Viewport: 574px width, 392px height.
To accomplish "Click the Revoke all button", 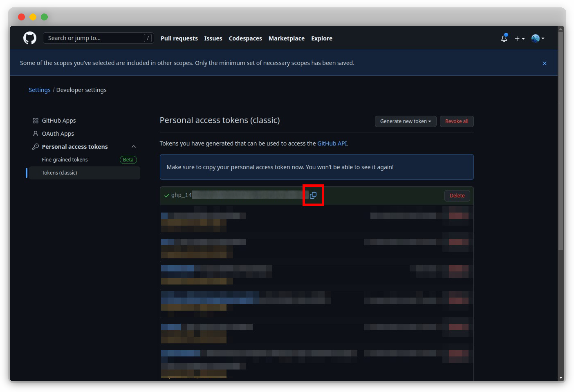I will [x=457, y=121].
